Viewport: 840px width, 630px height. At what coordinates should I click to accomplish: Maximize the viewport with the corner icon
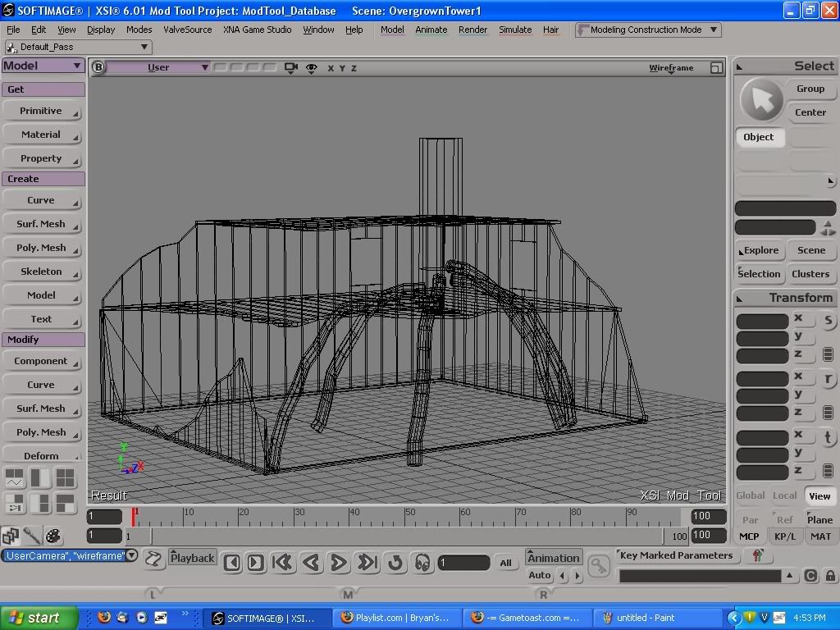pos(716,68)
